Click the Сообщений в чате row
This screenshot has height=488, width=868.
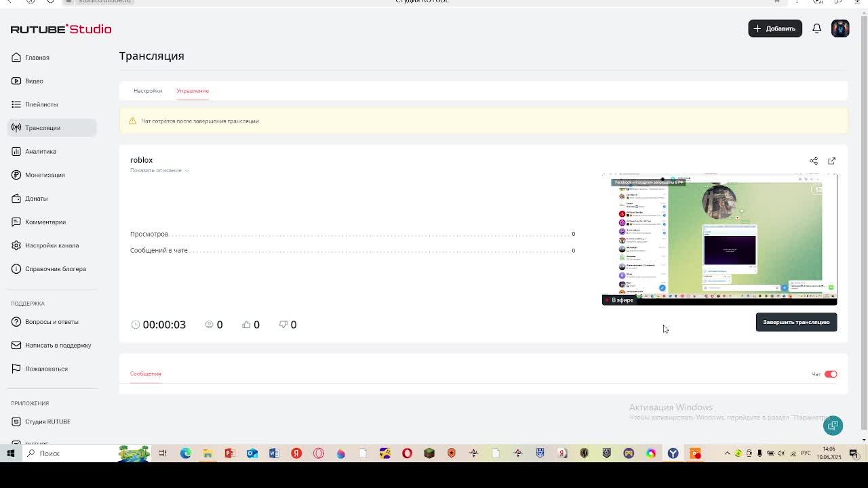click(353, 250)
